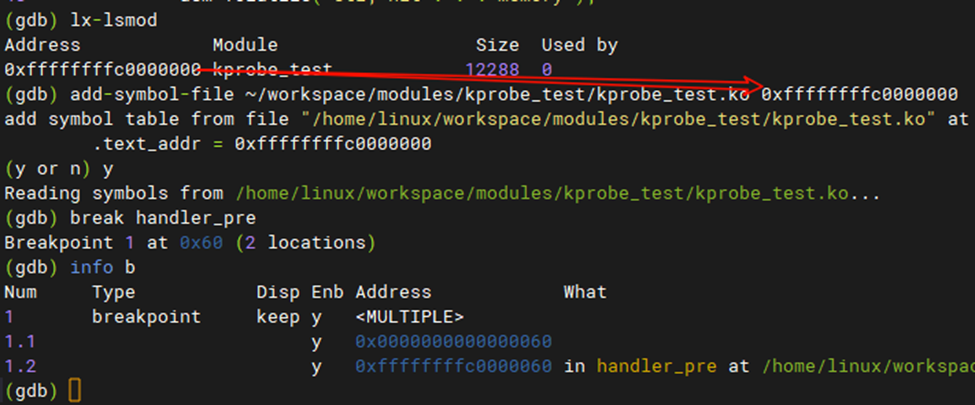The image size is (975, 405).
Task: Click address '0x0000000000000060'
Action: (x=453, y=342)
